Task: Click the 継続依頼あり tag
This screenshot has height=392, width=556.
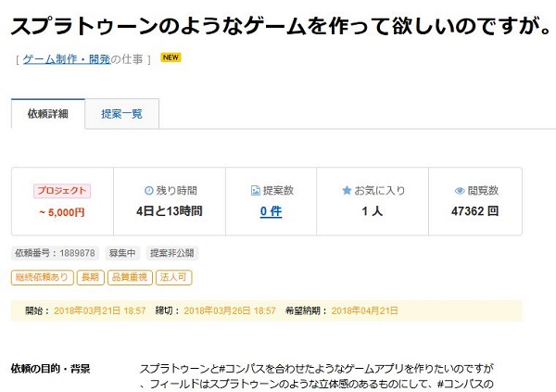Action: (x=43, y=277)
